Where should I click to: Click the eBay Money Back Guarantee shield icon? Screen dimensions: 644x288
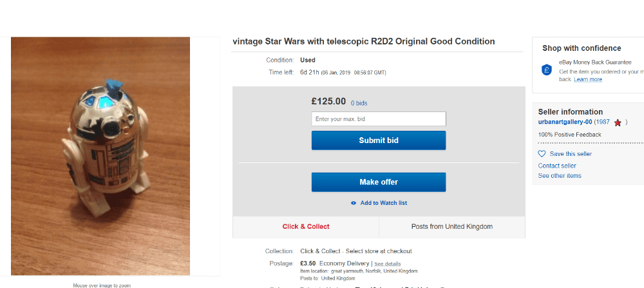[547, 70]
